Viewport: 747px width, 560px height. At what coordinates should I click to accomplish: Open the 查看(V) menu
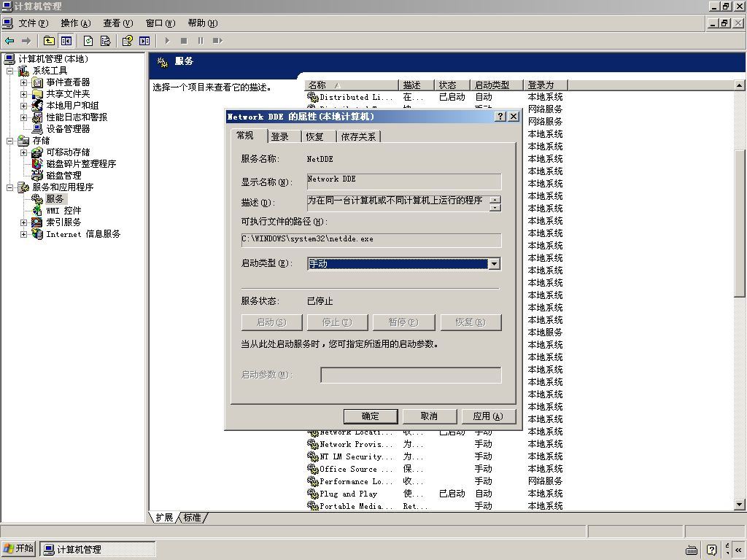click(117, 23)
